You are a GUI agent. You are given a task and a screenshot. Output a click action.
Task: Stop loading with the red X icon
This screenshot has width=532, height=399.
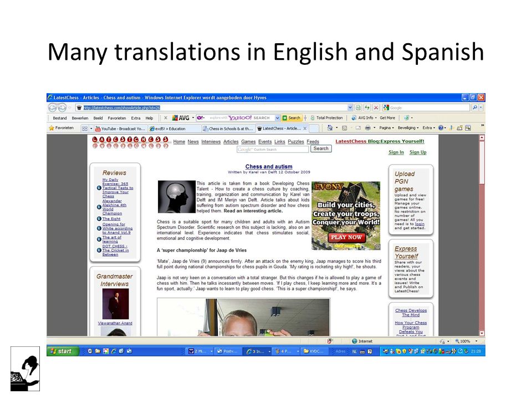376,108
